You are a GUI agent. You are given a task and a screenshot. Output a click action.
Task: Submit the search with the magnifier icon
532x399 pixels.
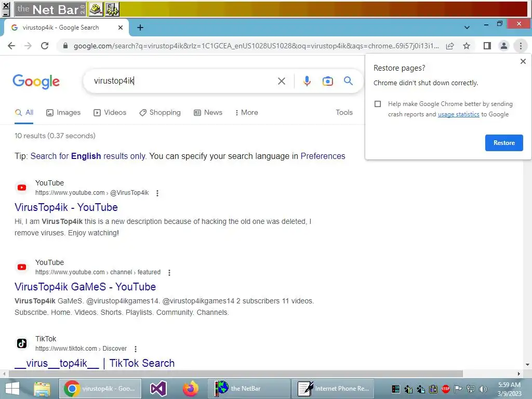click(348, 81)
